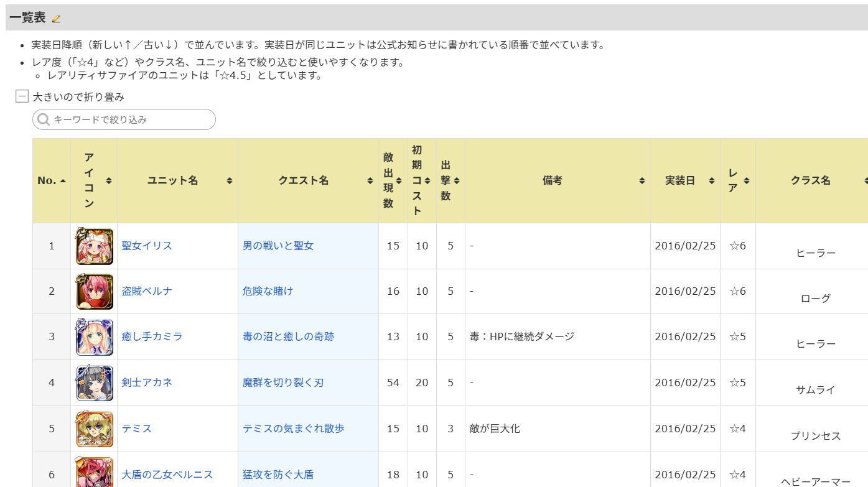Click the 剣士アカネ character icon
Image resolution: width=868 pixels, height=487 pixels.
click(94, 383)
